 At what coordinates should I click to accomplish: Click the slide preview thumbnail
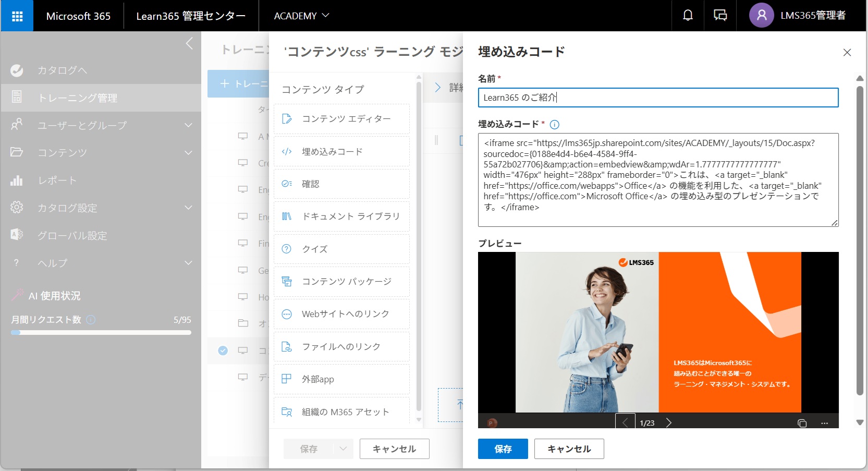658,332
